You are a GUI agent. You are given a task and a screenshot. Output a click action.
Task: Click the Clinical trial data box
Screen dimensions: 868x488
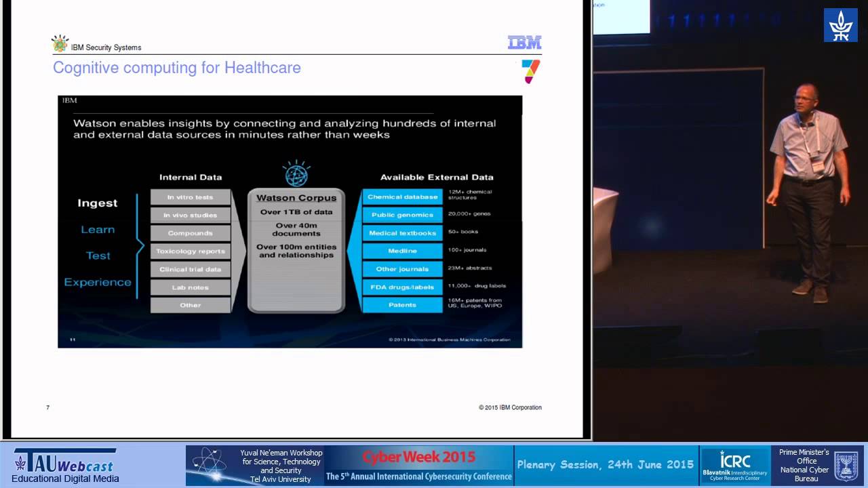click(191, 269)
